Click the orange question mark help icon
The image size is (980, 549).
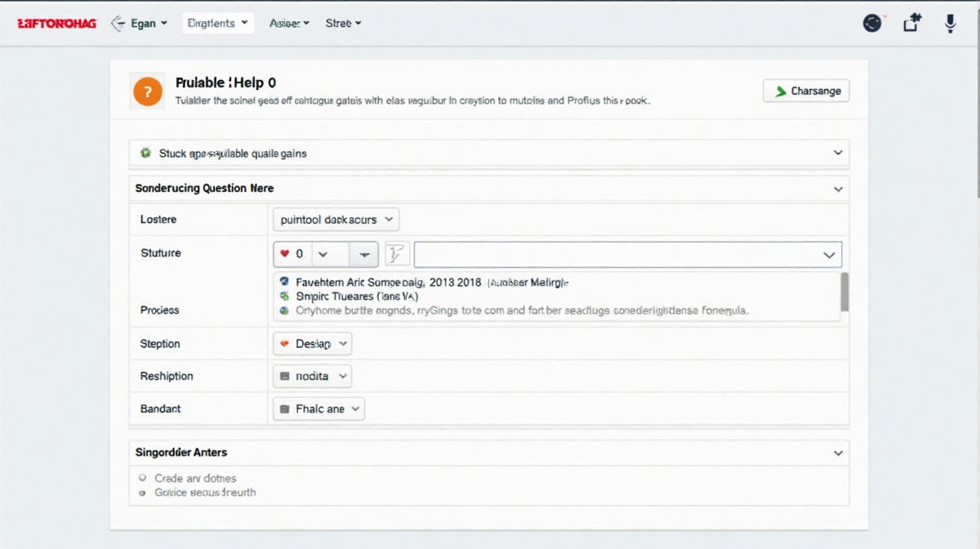147,91
